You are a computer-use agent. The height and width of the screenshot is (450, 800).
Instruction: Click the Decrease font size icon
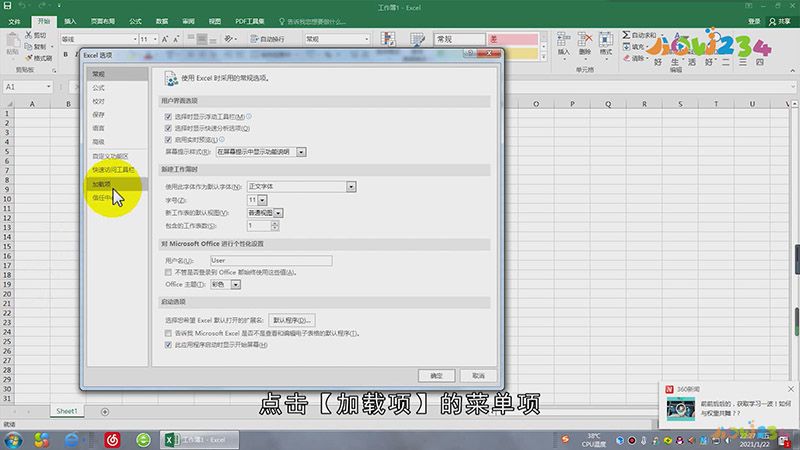[176, 39]
